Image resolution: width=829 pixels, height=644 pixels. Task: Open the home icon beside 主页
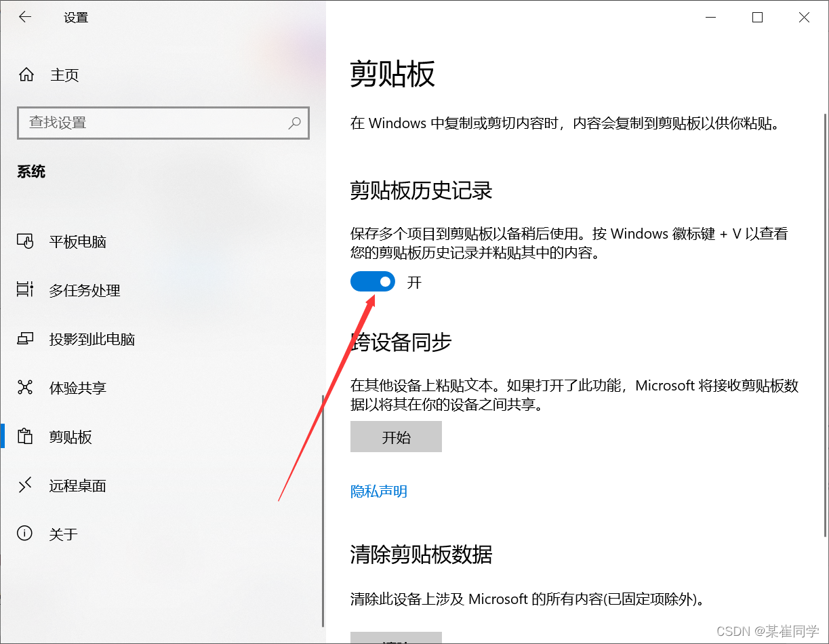(26, 75)
